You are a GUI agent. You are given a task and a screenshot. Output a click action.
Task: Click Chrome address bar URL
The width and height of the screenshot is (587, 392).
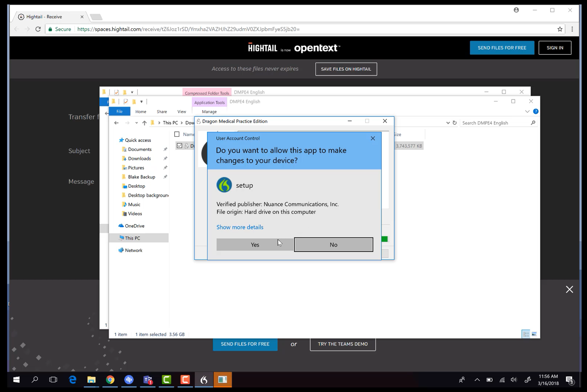(188, 29)
